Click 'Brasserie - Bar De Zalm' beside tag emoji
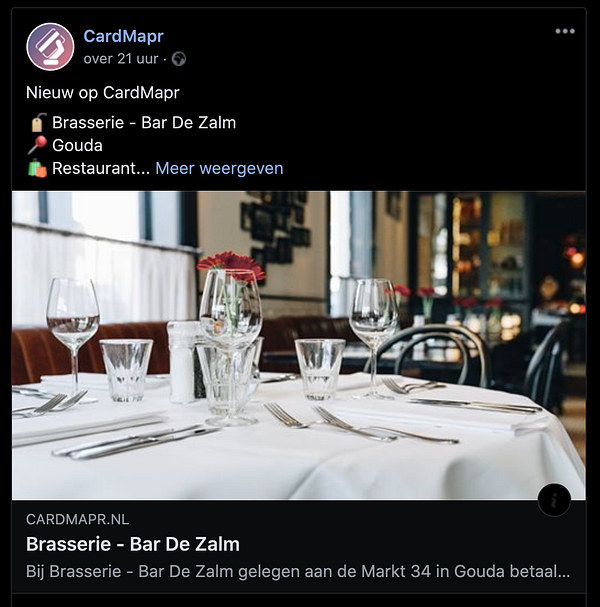This screenshot has width=600, height=607. tap(144, 123)
